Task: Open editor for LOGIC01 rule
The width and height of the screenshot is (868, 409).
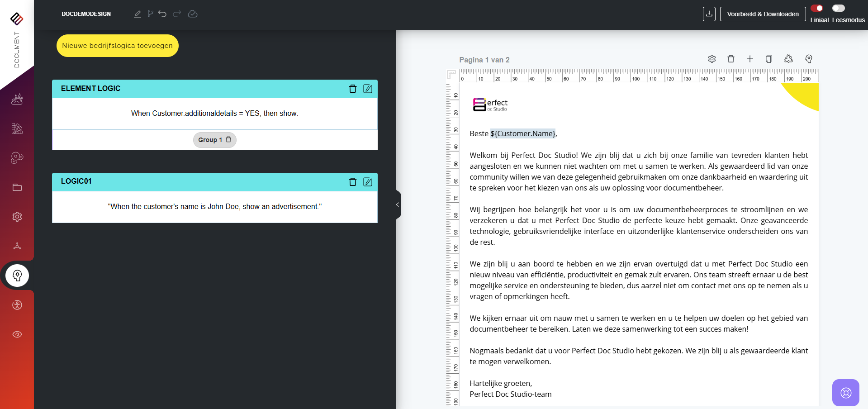Action: (x=368, y=182)
